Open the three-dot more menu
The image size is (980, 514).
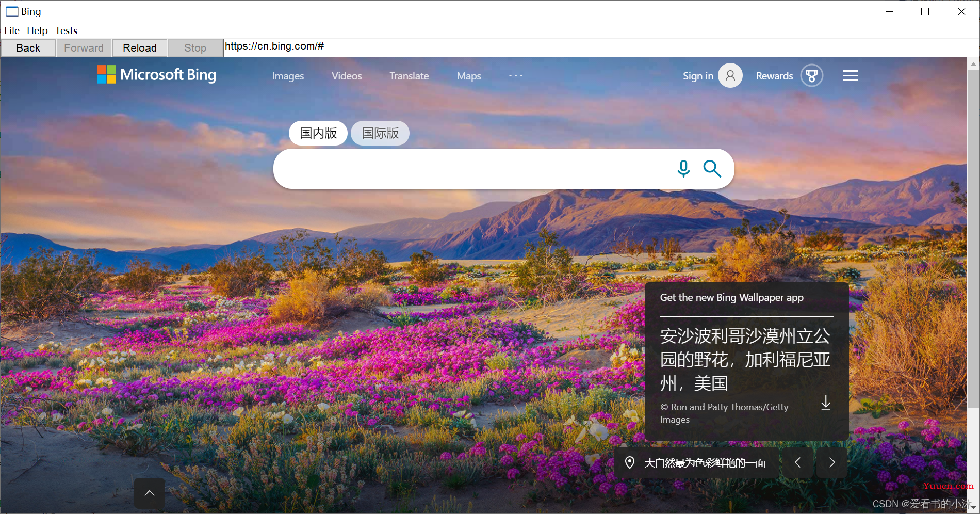[516, 76]
